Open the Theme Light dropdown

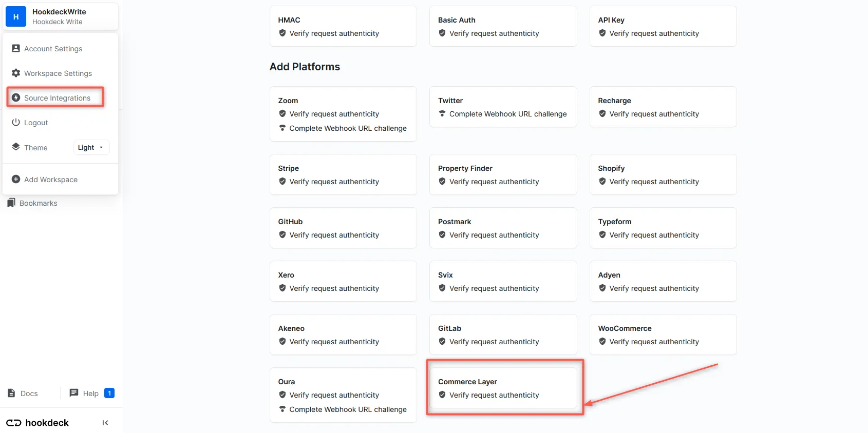91,148
